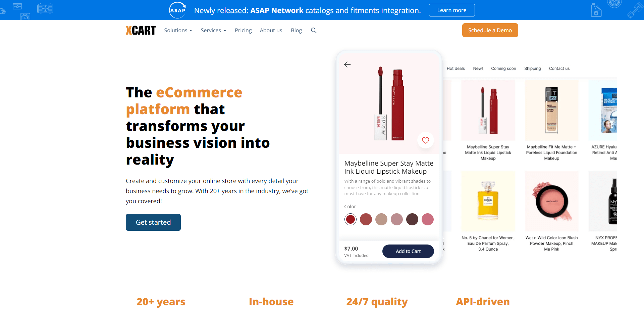This screenshot has height=310, width=644.
Task: Open the Pricing page
Action: click(243, 30)
